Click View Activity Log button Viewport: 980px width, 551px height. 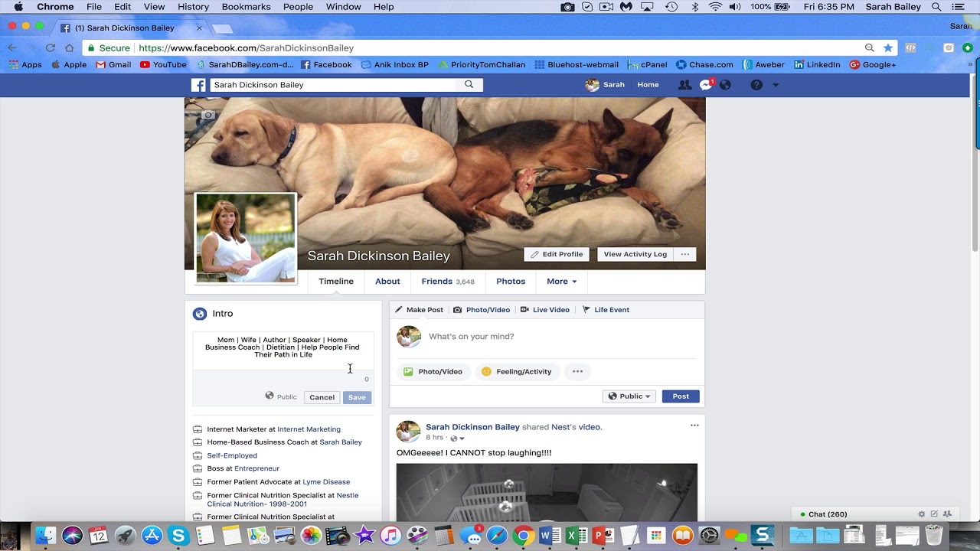click(635, 254)
